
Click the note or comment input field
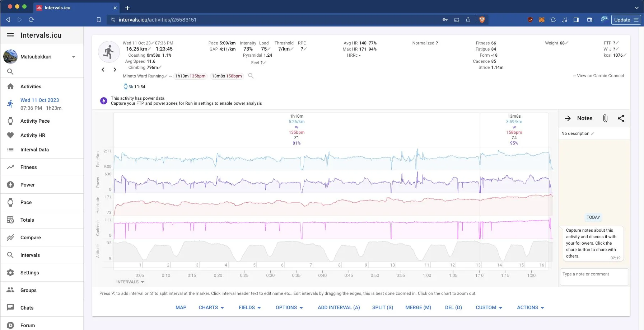(594, 276)
